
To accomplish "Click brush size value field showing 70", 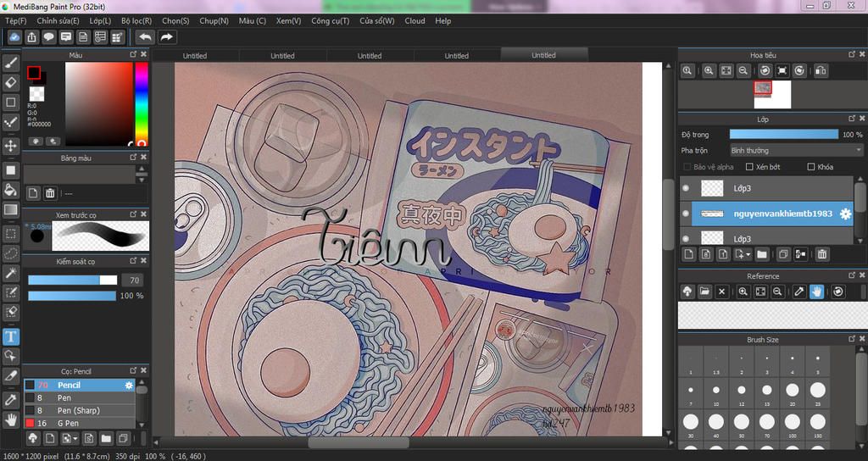I will point(133,280).
